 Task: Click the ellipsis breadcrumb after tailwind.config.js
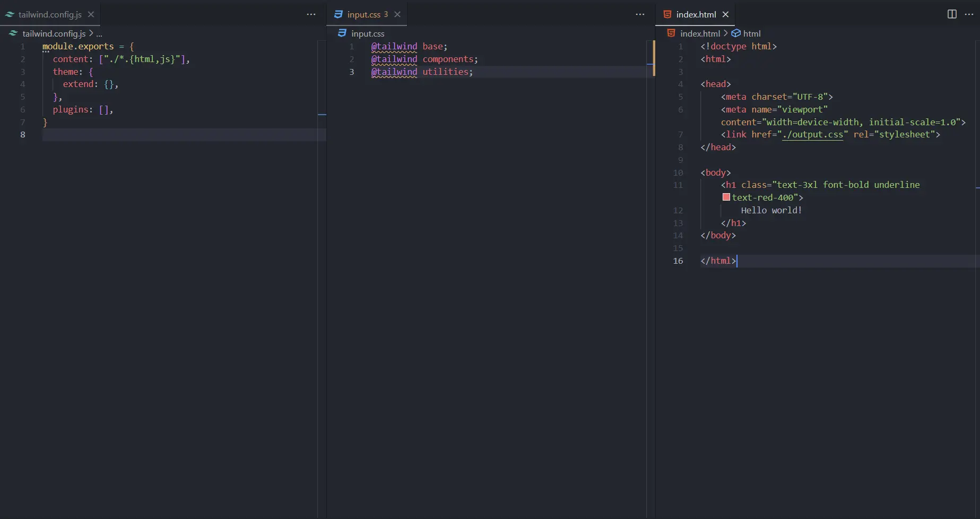pyautogui.click(x=99, y=33)
